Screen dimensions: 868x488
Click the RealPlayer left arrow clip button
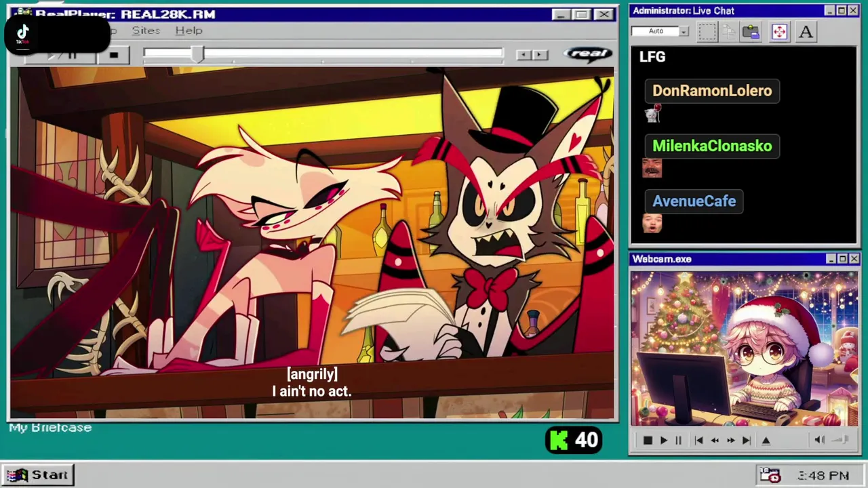(523, 55)
